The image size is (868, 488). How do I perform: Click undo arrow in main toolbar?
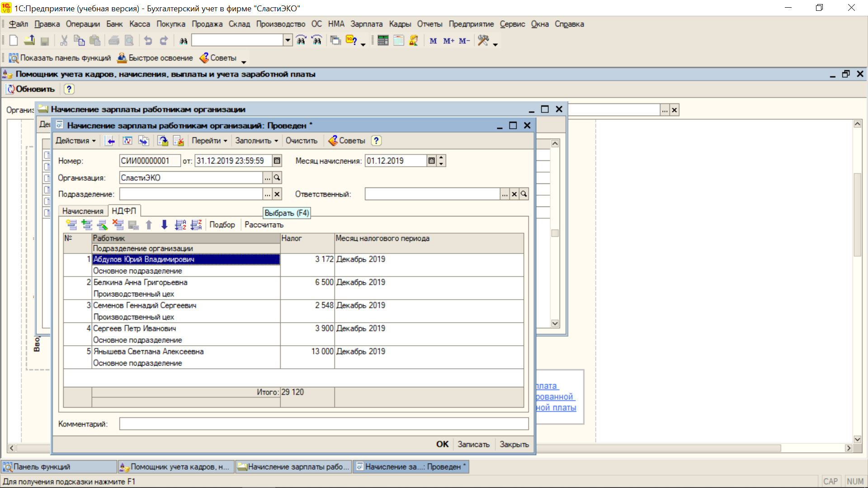pos(148,41)
